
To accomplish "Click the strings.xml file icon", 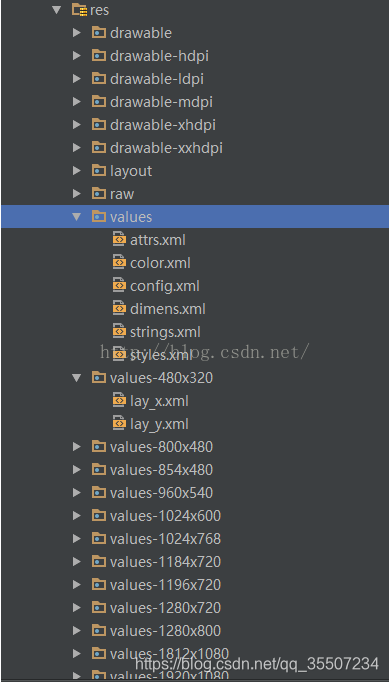I will 119,331.
